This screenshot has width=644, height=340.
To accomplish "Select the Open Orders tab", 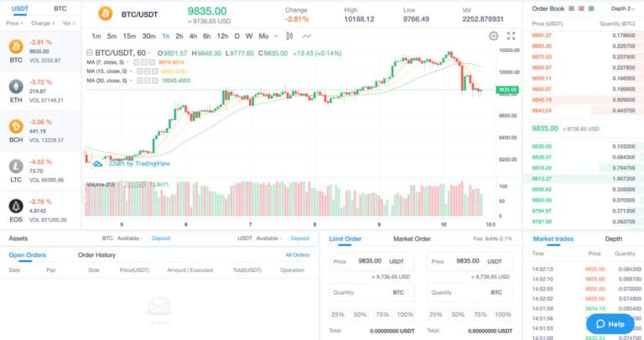I will [x=27, y=255].
